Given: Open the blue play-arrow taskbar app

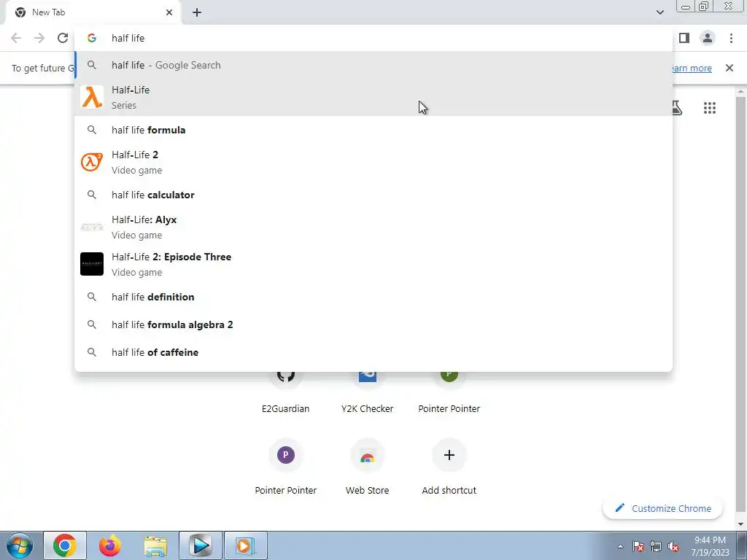Looking at the screenshot, I should (x=201, y=545).
